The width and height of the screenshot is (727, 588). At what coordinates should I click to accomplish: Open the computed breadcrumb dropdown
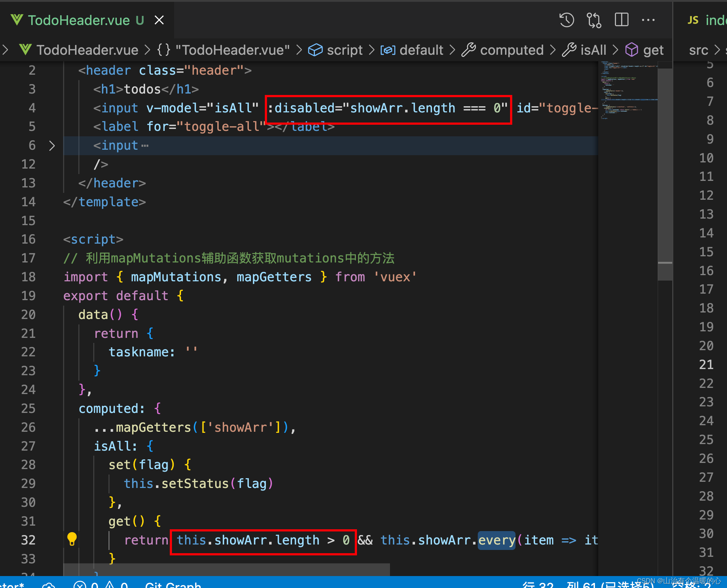pos(512,50)
